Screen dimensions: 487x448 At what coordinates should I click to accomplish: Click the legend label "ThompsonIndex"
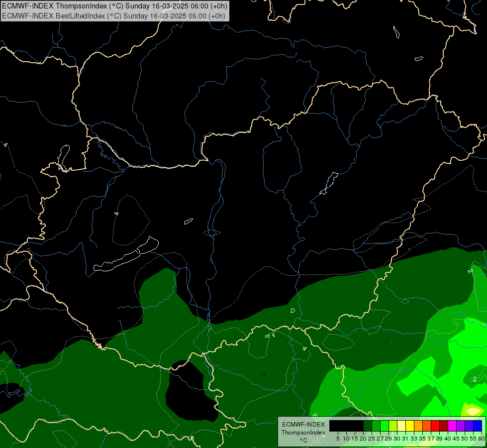click(x=303, y=433)
